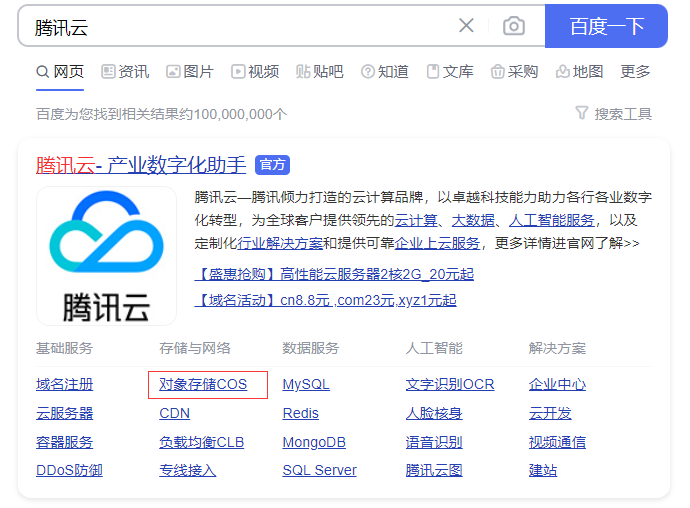The height and width of the screenshot is (508, 690).
Task: Open the 腾讯云-产业数字化助手 result title
Action: (x=141, y=165)
